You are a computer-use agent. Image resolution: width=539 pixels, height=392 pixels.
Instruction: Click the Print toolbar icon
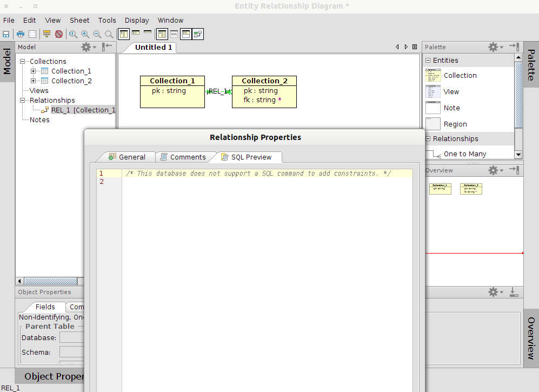click(21, 34)
